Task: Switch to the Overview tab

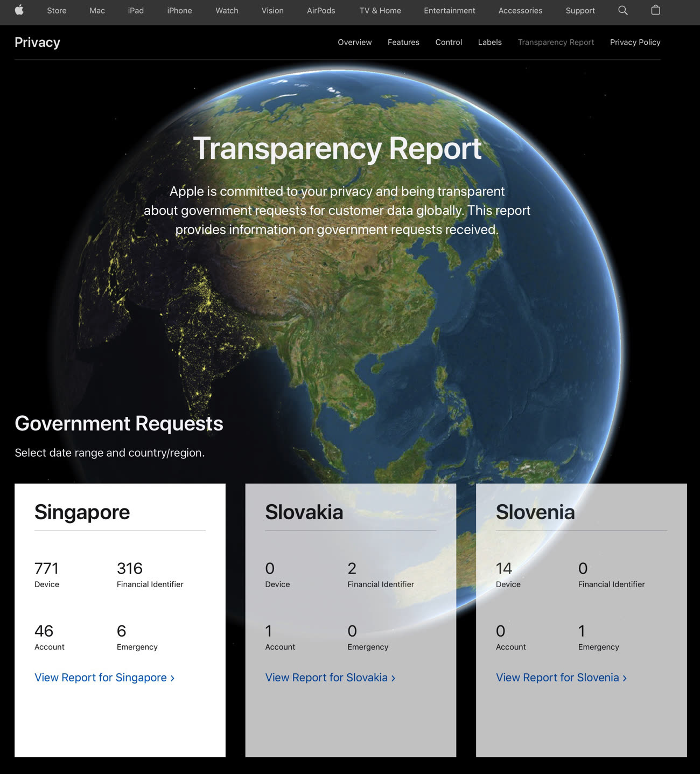Action: [x=354, y=42]
